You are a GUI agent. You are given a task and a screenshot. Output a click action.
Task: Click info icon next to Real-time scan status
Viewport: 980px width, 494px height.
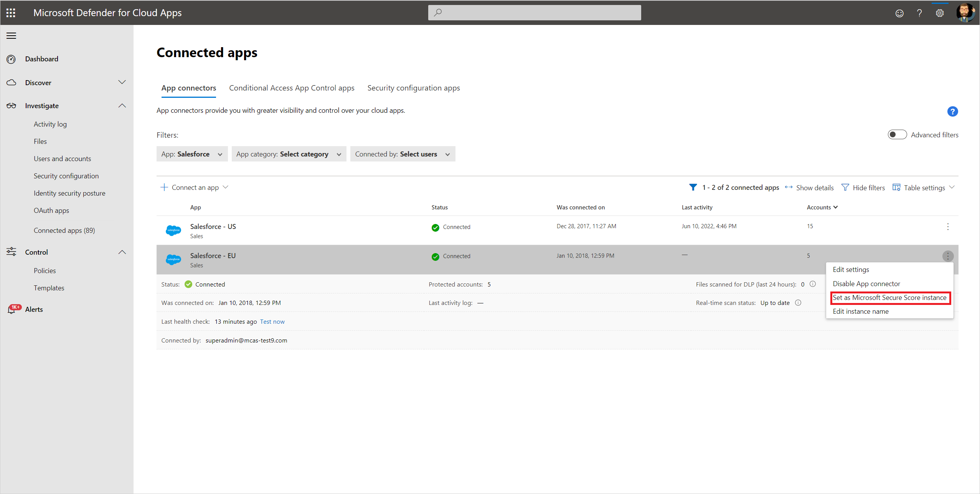pos(798,303)
